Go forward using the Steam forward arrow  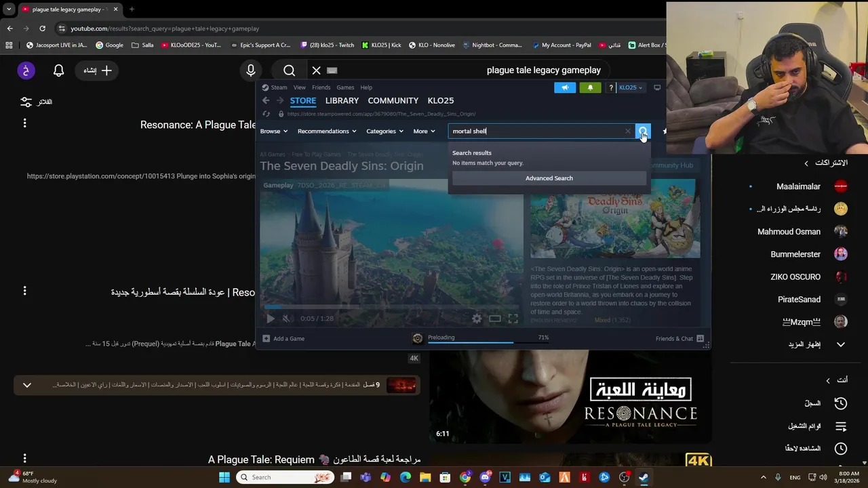[x=279, y=100]
